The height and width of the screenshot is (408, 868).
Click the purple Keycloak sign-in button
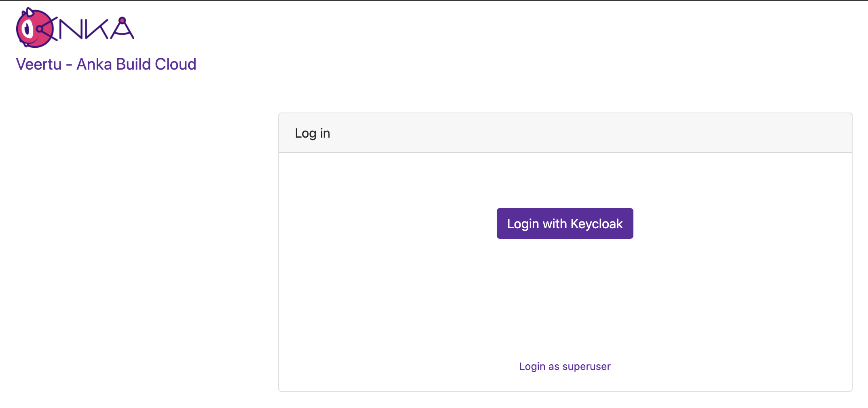tap(565, 223)
